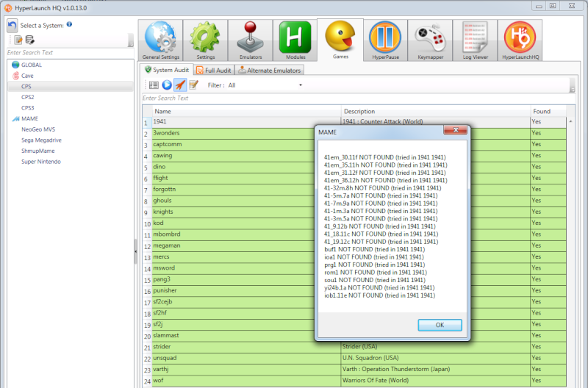Select the NeoGeo MVS system
The image size is (588, 388).
click(38, 129)
